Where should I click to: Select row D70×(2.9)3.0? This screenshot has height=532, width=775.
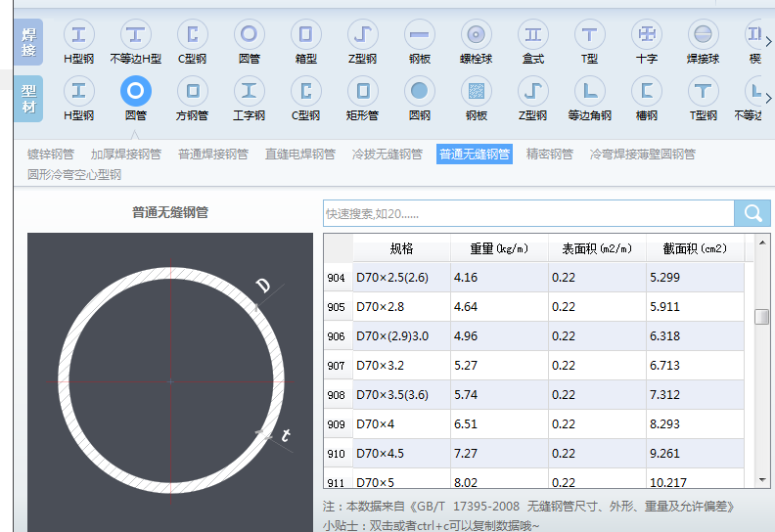point(534,335)
